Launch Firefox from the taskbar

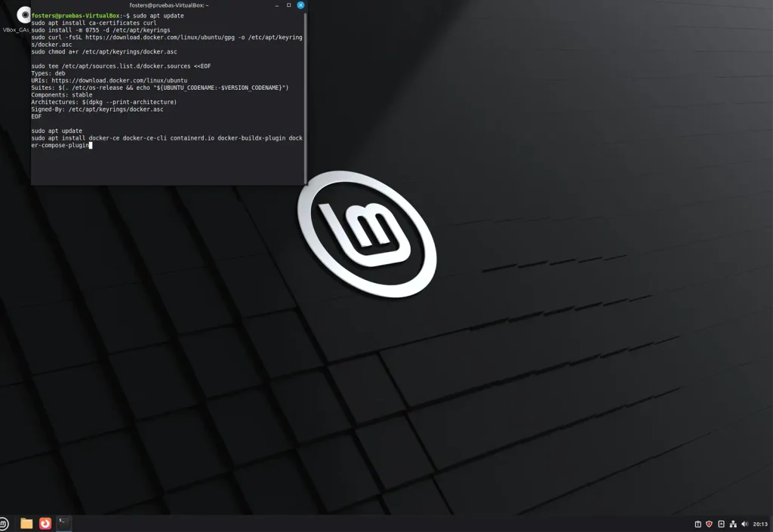45,524
